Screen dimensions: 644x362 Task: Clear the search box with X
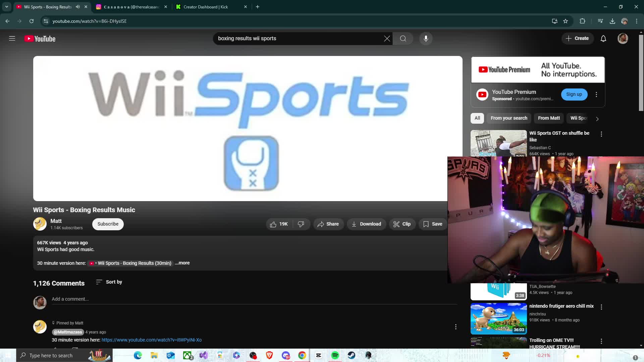tap(387, 39)
